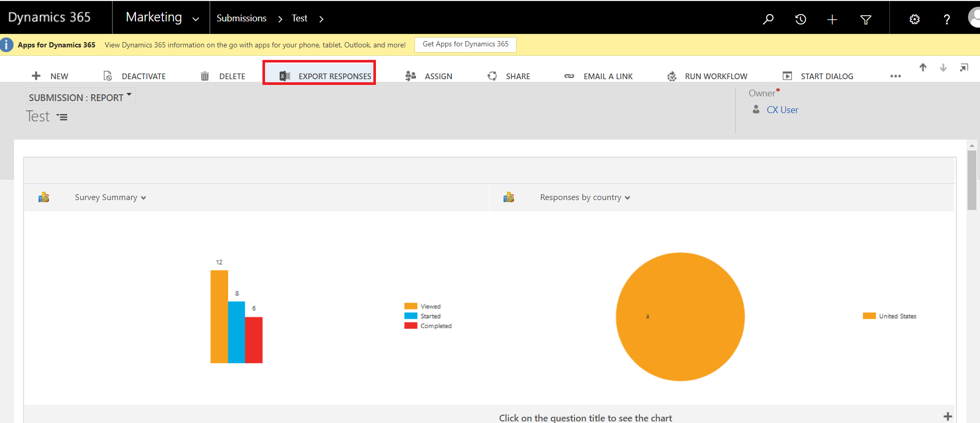
Task: Click the red Completed bar in chart
Action: 254,340
